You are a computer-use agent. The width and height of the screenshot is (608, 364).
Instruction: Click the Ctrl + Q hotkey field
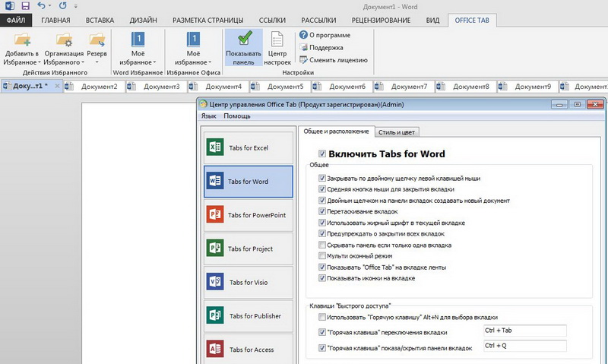point(524,346)
